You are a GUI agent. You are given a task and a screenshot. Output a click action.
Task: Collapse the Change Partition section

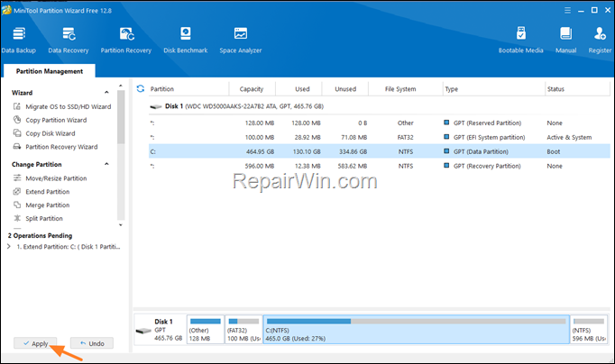pyautogui.click(x=106, y=164)
